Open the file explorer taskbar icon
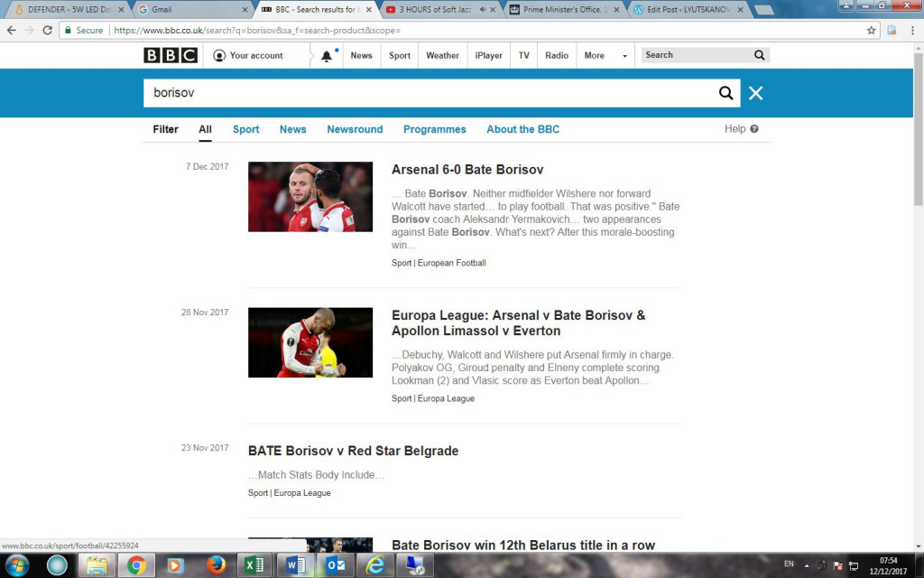924x578 pixels. coord(96,565)
